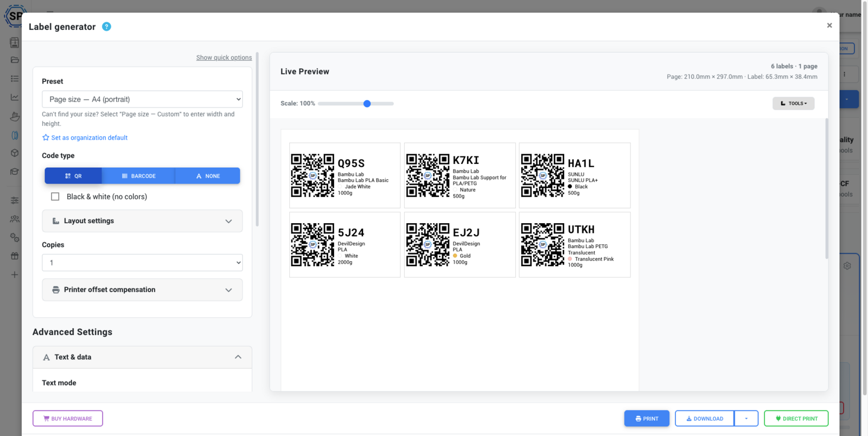Open the Copies dropdown

coord(142,263)
